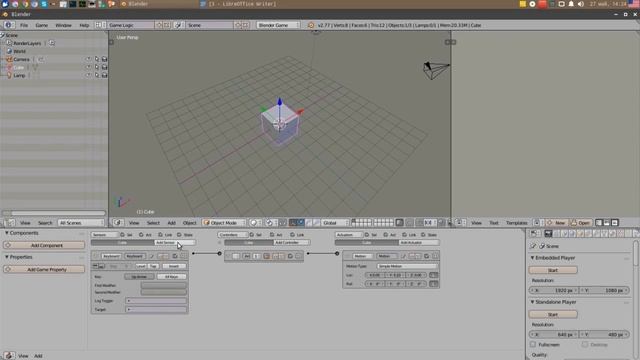Toggle the Actuators State checkbox
This screenshot has height=360, width=640.
[x=423, y=235]
